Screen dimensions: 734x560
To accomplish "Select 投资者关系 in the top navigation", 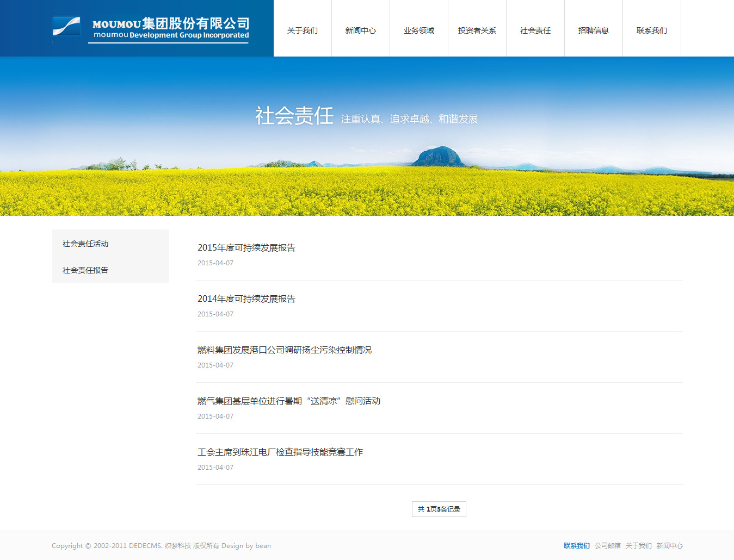I will [x=477, y=30].
